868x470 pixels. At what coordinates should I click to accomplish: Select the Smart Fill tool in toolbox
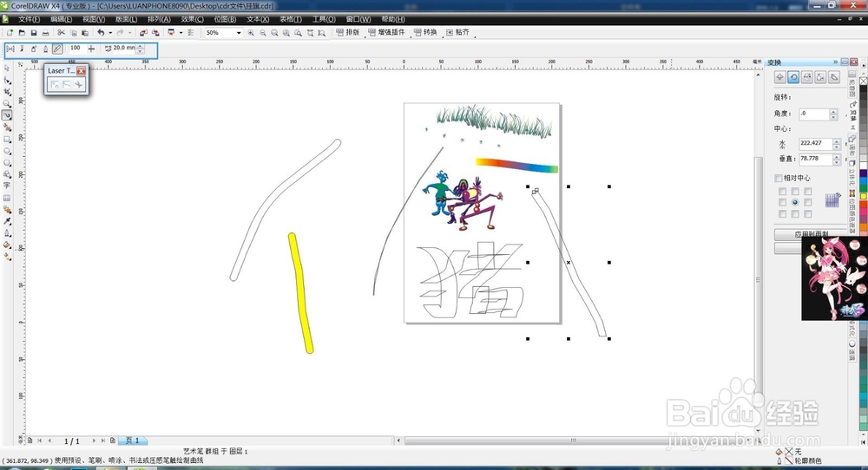(x=7, y=127)
